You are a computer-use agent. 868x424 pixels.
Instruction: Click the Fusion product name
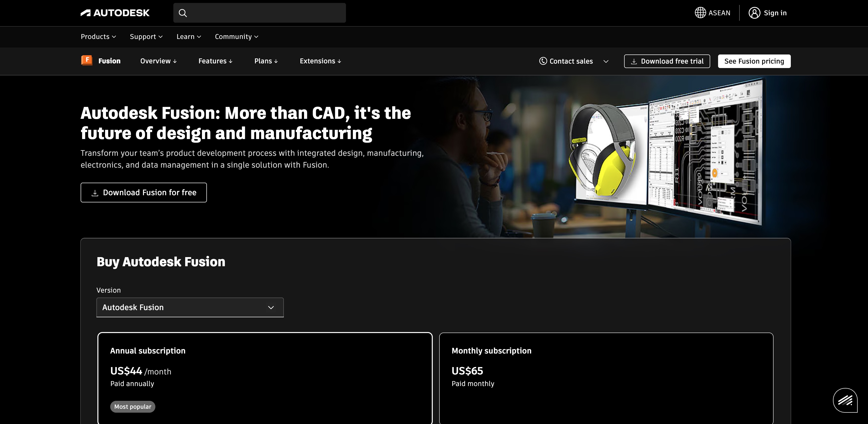(x=109, y=61)
